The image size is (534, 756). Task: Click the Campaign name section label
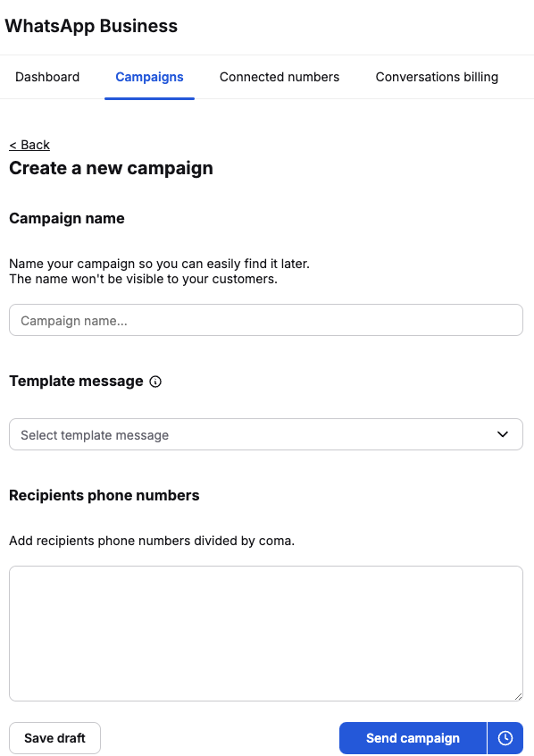coord(66,218)
